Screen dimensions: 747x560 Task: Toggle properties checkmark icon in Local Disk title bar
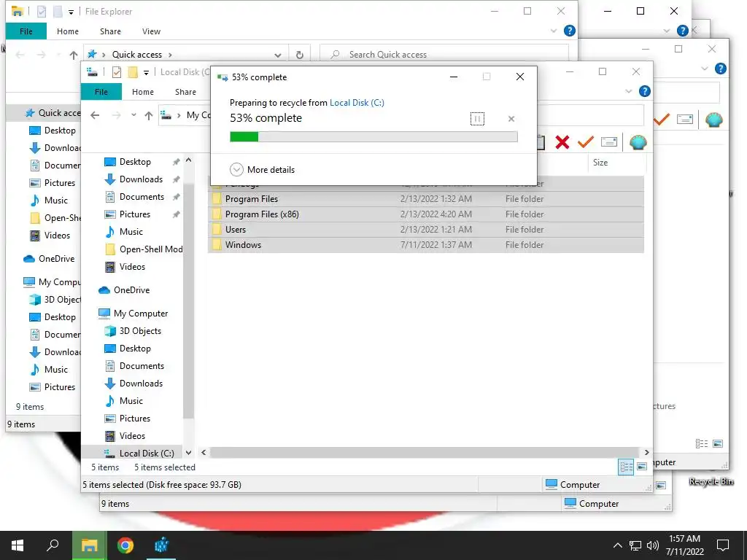tap(116, 72)
